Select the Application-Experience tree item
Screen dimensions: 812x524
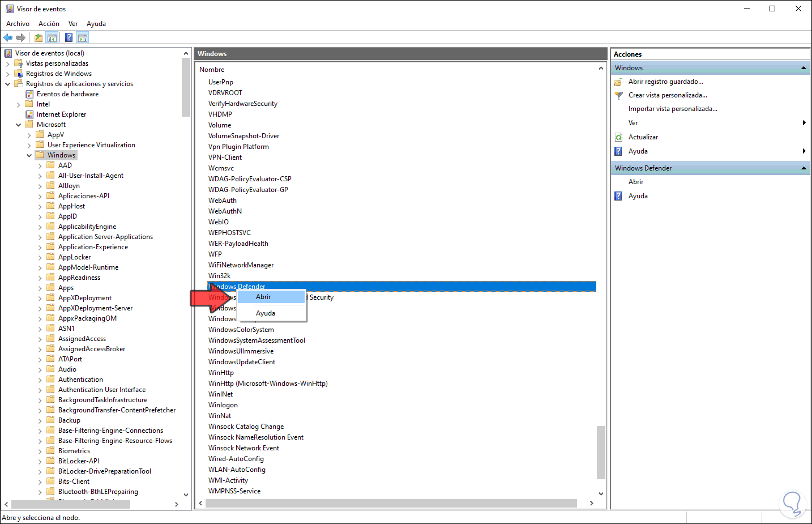click(x=93, y=247)
